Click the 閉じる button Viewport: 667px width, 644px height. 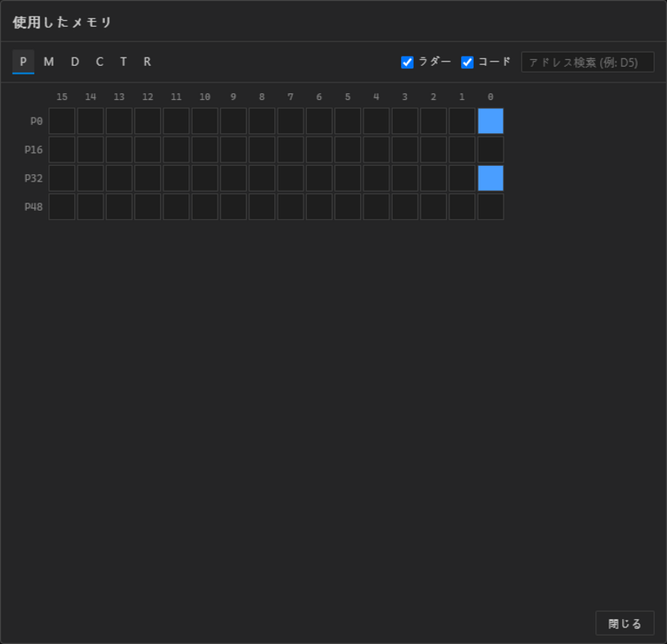tap(624, 623)
